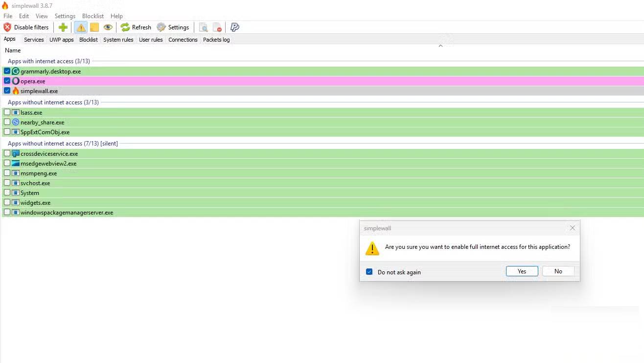The width and height of the screenshot is (644, 363).
Task: Check the msmpeng.exe checkbox
Action: [x=7, y=173]
